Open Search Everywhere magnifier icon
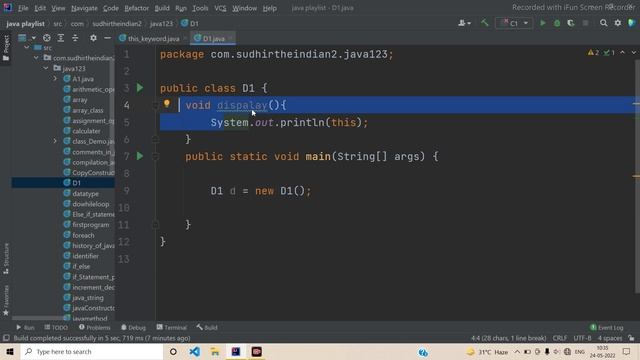This screenshot has width=640, height=360. (603, 23)
